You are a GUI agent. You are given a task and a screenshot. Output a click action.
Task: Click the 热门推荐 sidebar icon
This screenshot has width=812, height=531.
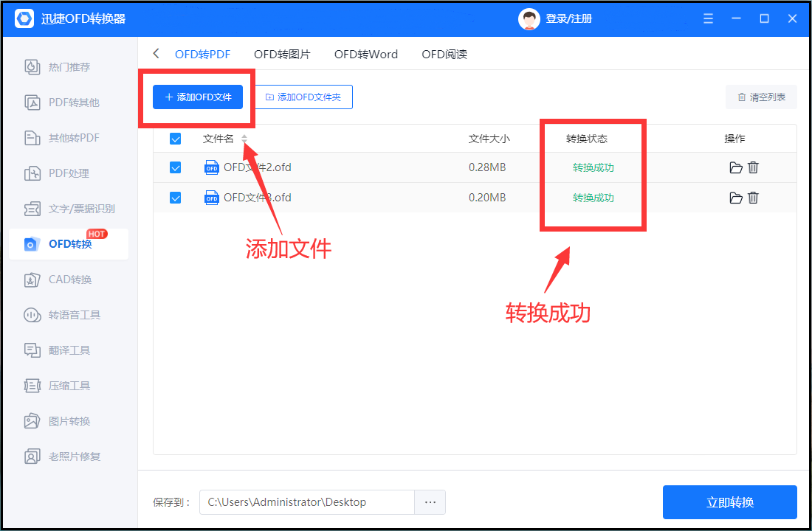pos(32,67)
